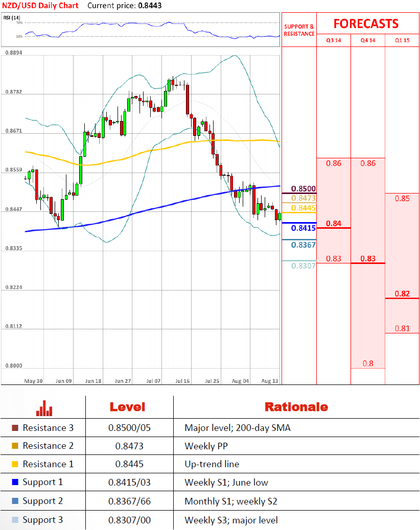This screenshot has height=530, width=420.
Task: Click the Up-trend line rationale cell
Action: 212,464
